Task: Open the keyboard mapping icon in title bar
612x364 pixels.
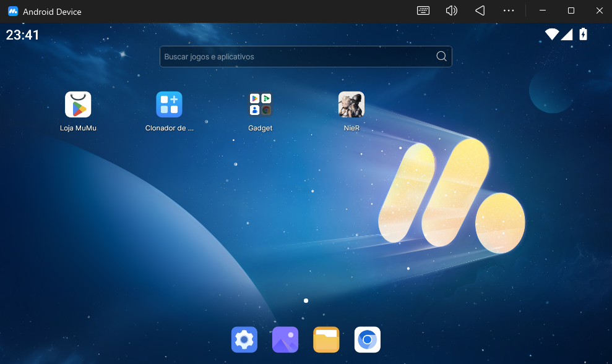Action: click(423, 11)
